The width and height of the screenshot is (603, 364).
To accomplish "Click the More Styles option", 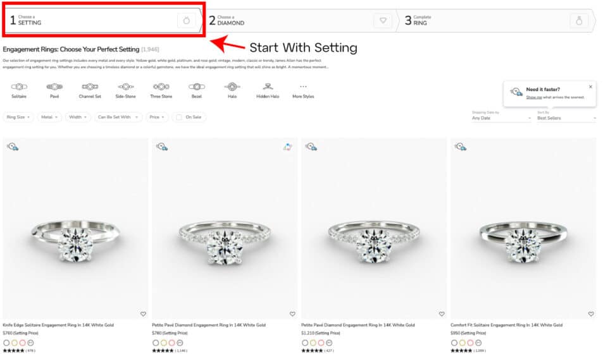I will point(302,93).
